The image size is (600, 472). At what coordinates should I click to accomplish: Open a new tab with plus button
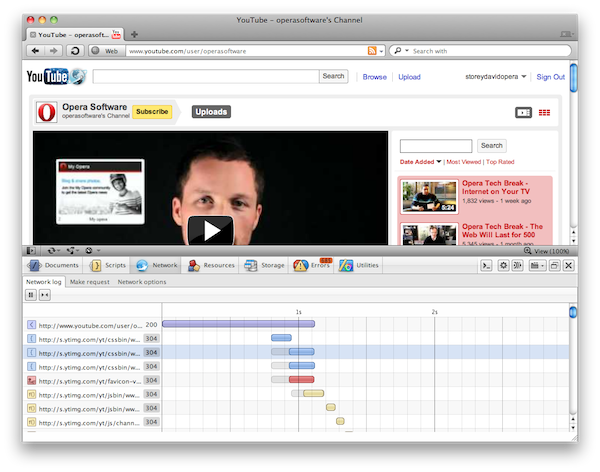point(134,34)
